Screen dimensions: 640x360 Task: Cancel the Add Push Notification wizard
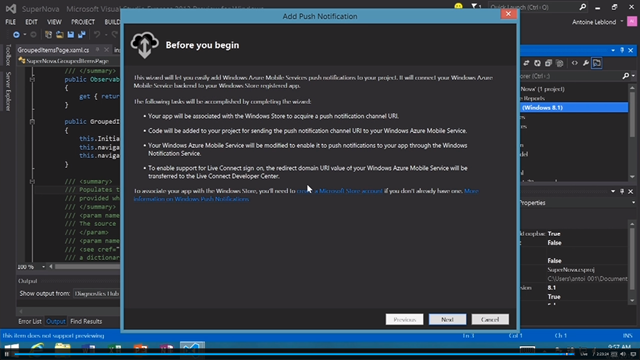coord(490,319)
